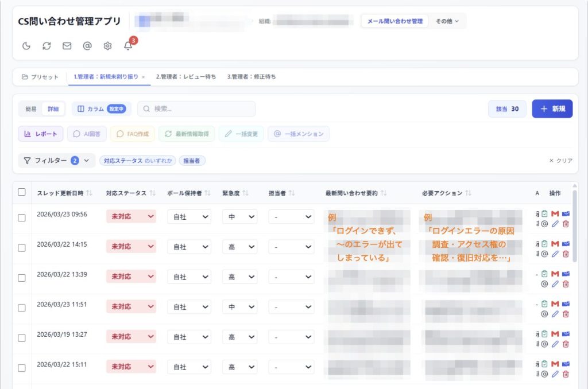Viewport: 588px width, 389px height.
Task: Click the ＋新規 button
Action: (552, 108)
